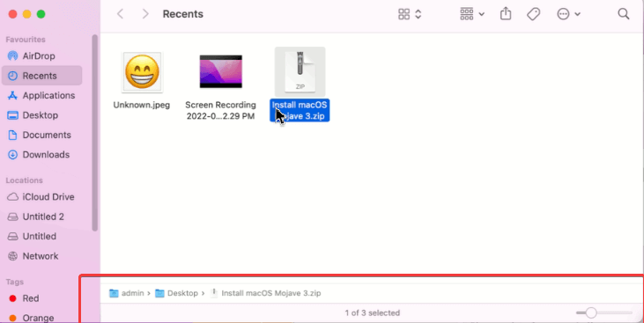Image resolution: width=644 pixels, height=323 pixels.
Task: Click the Search magnifier icon
Action: point(624,14)
